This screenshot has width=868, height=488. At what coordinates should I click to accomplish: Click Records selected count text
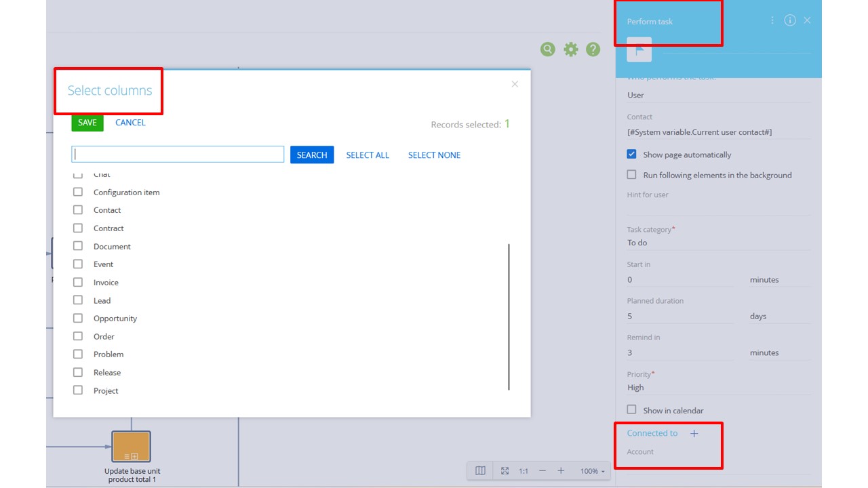[471, 124]
